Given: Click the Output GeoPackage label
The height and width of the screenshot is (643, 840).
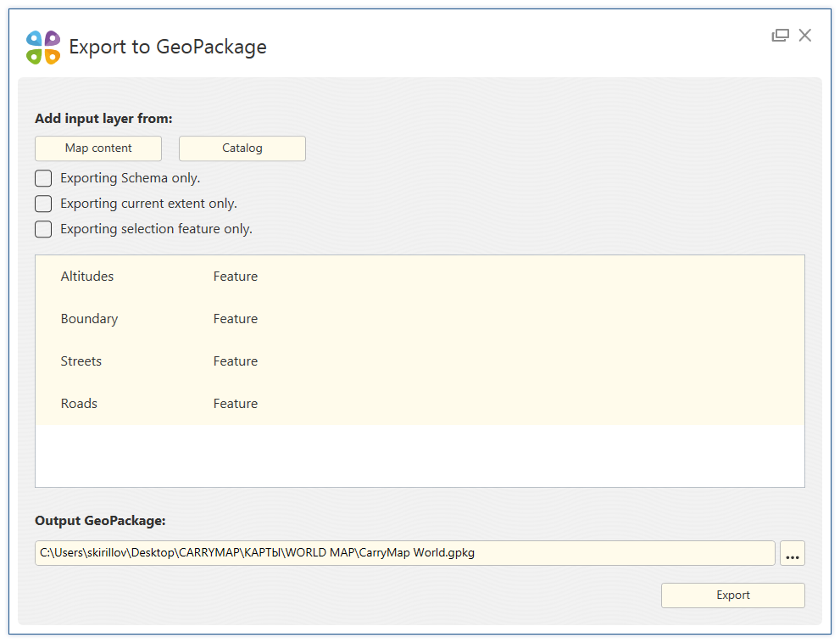Looking at the screenshot, I should point(100,521).
